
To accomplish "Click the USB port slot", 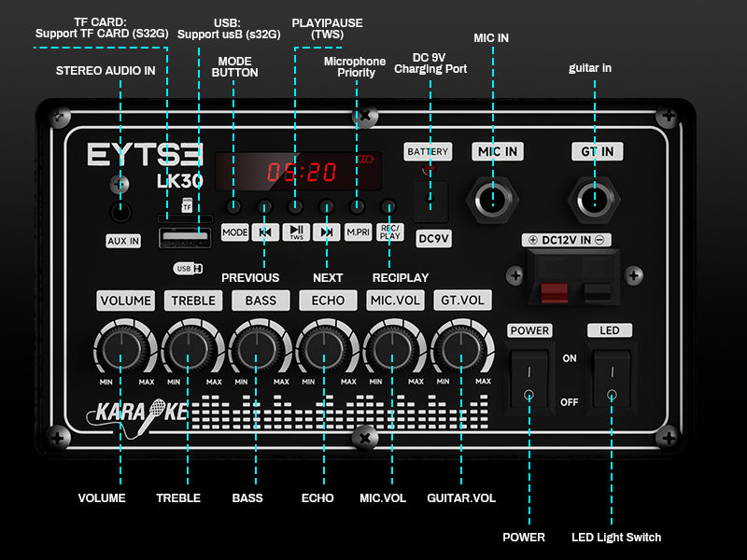I will coord(185,238).
